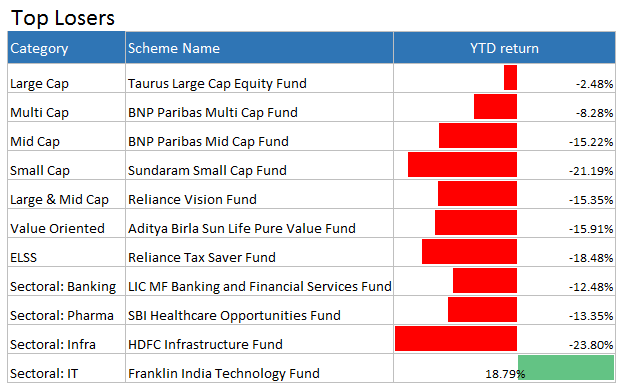Screen dimensions: 623x391
Task: Select the Sectoral: IT category cell
Action: pyautogui.click(x=66, y=368)
